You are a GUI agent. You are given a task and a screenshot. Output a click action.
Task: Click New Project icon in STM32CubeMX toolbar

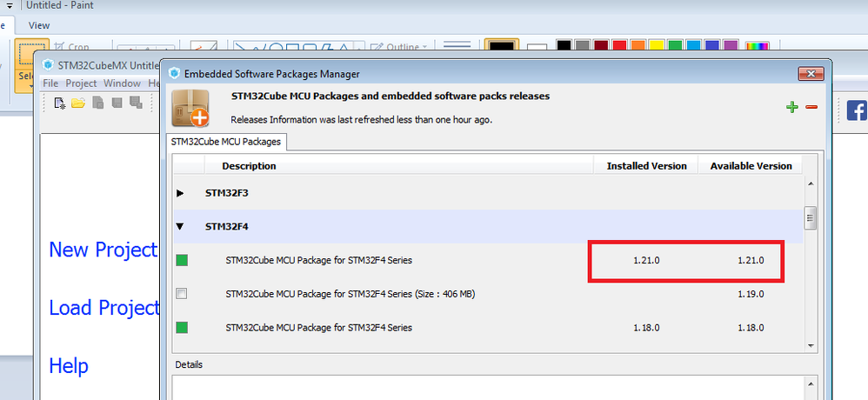click(60, 103)
